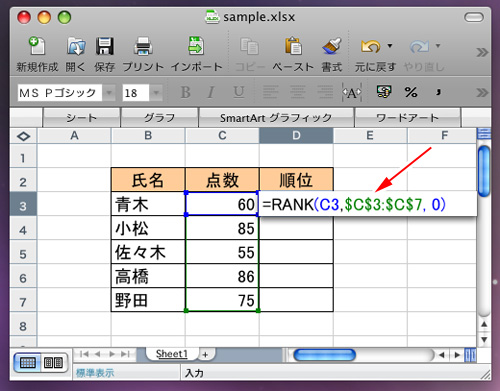Save the workbook with the 保存 icon
Screen dimensions: 500x391
(105, 46)
